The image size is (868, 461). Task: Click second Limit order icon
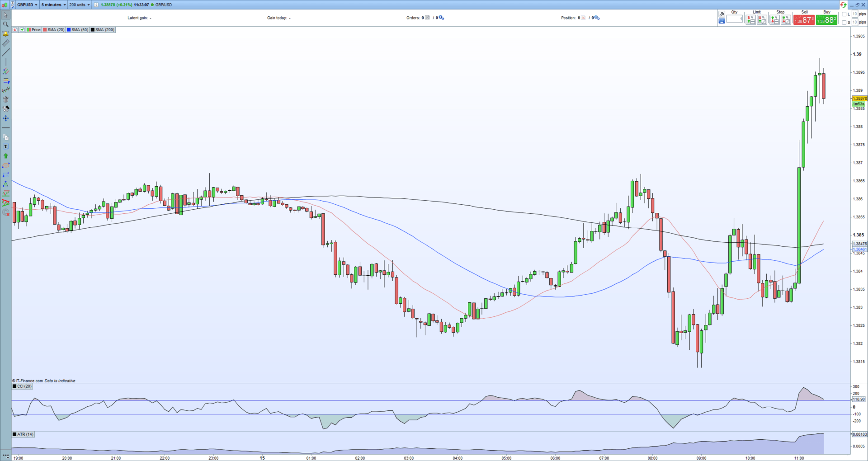[x=762, y=20]
